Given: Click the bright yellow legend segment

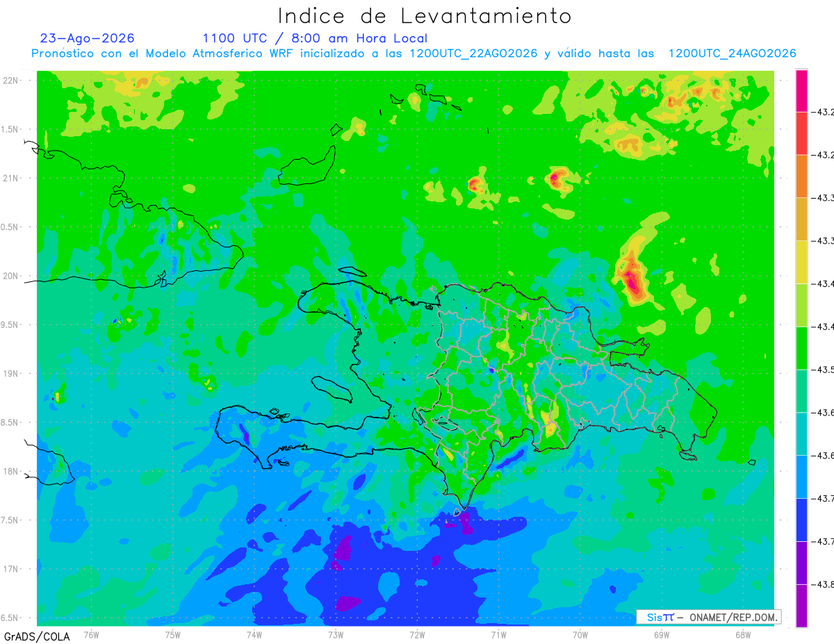Looking at the screenshot, I should click(802, 262).
